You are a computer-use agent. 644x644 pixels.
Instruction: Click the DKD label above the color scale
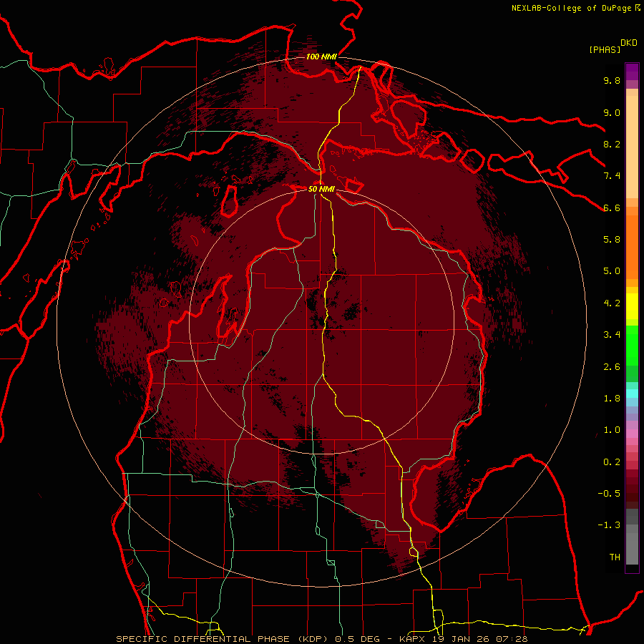coord(629,43)
